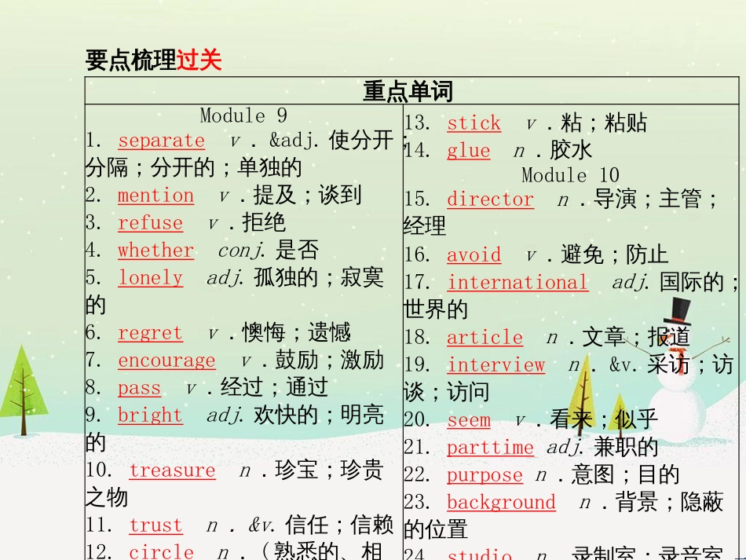
Task: Click the red 过关 title text
Action: 201,57
